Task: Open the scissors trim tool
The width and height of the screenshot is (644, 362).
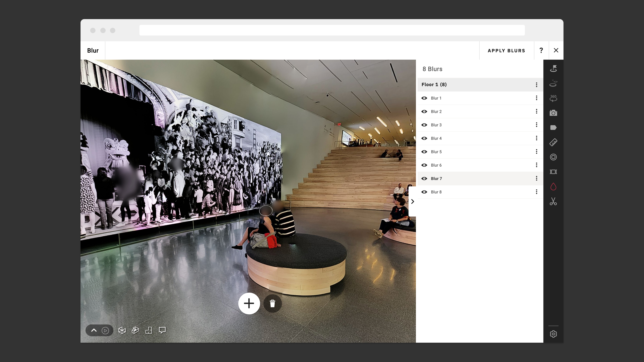Action: [553, 201]
